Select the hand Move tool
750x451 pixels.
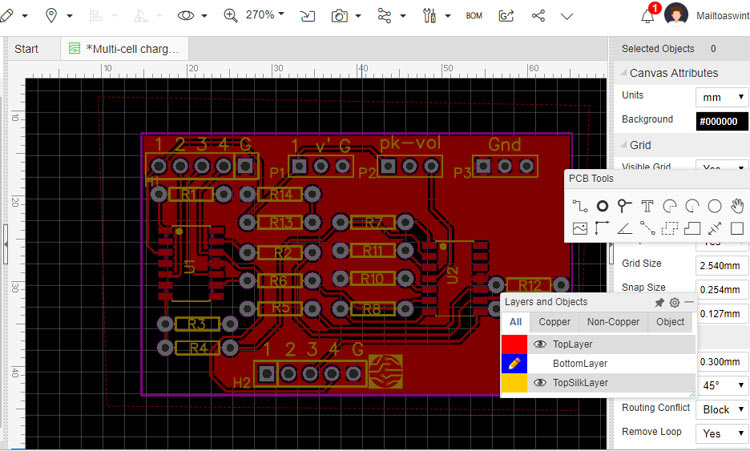[738, 206]
